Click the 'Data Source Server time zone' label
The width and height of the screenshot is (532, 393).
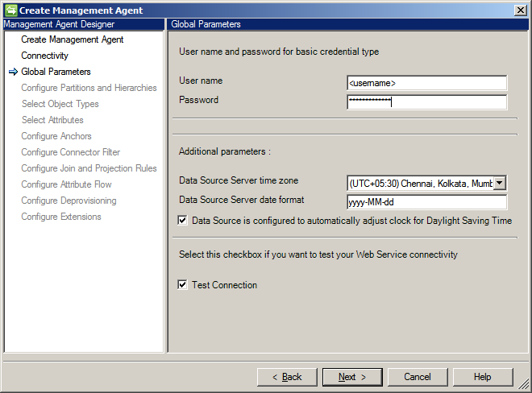(239, 180)
